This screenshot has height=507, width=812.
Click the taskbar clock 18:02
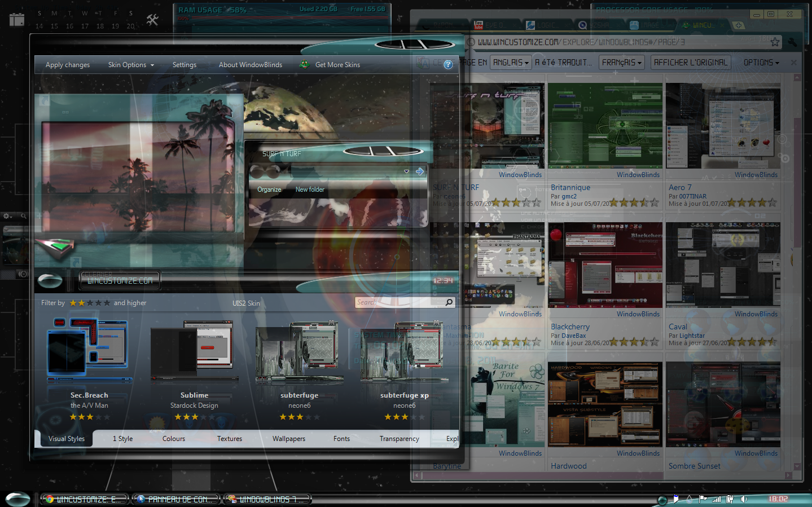pyautogui.click(x=778, y=499)
